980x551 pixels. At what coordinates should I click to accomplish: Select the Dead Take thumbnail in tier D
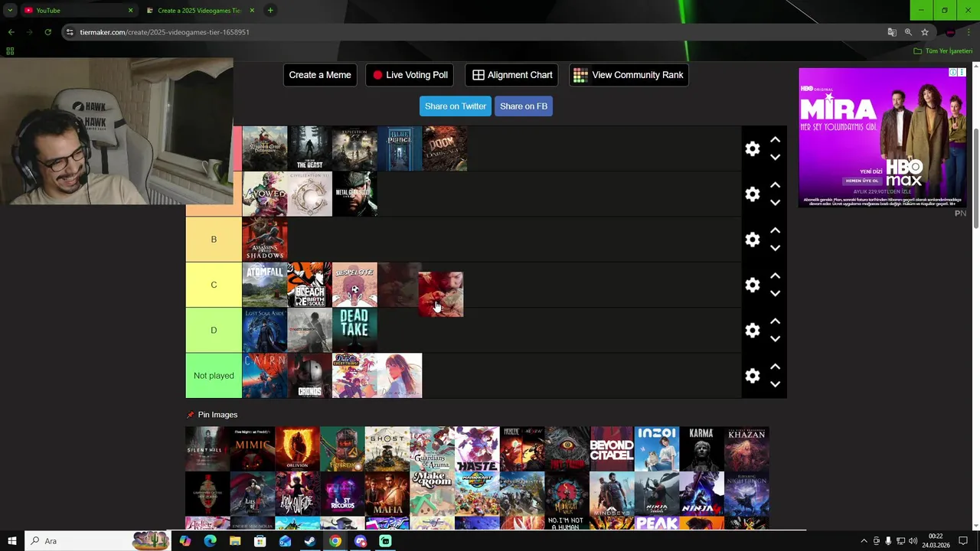click(x=354, y=330)
